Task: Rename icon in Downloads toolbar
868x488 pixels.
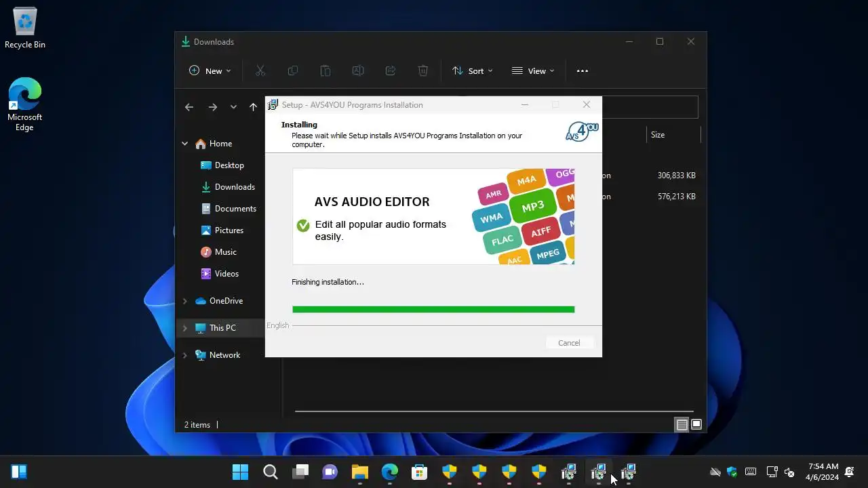Action: (x=358, y=70)
